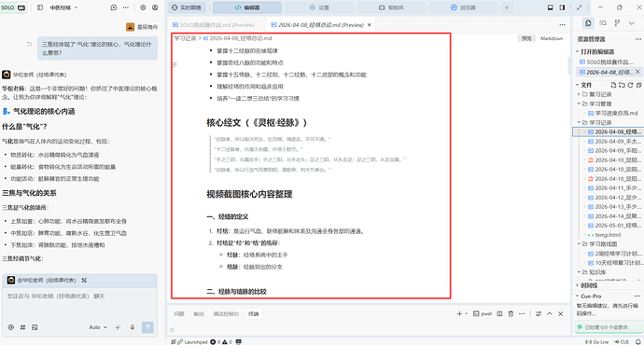Image resolution: width=644 pixels, height=345 pixels.
Task: Insert # context reference in chat
Action: (22, 327)
